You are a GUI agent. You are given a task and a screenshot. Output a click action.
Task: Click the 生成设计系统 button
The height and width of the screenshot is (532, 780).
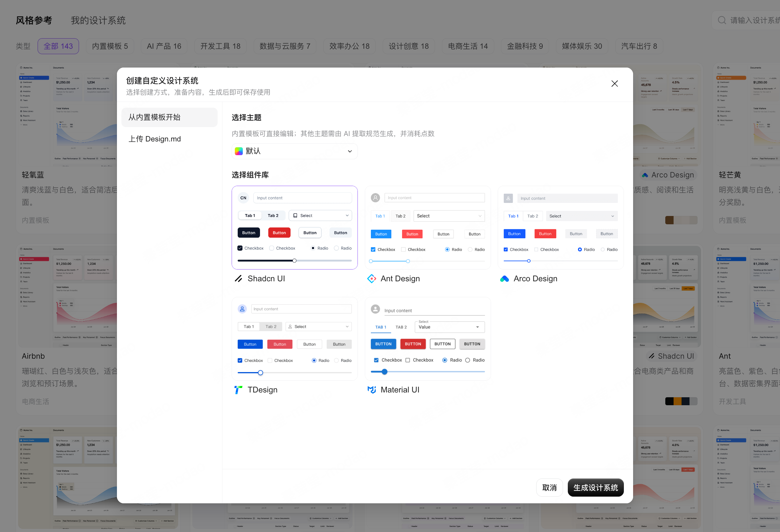[x=596, y=488]
